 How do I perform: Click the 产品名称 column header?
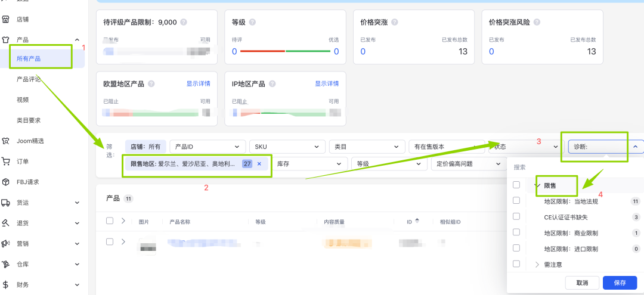[180, 222]
